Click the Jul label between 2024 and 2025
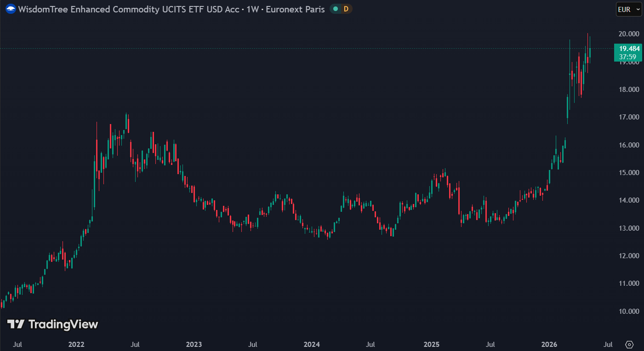Image resolution: width=644 pixels, height=351 pixels. point(371,345)
